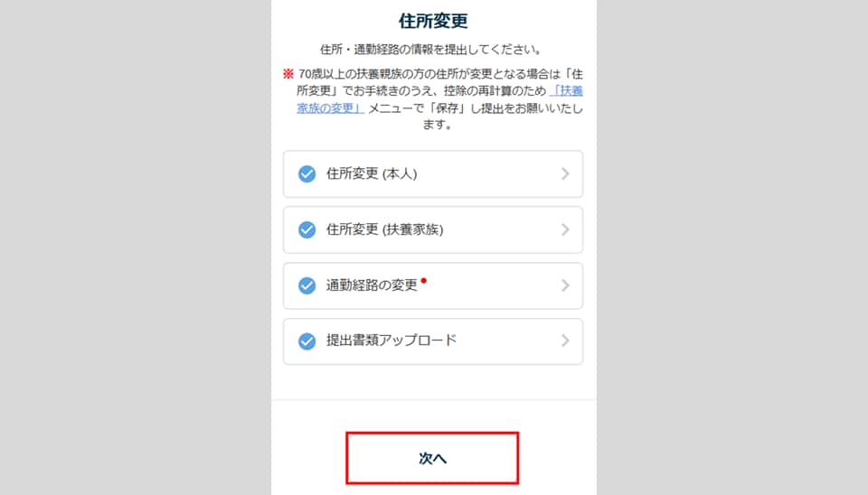Choose the 通勤経路の変更 menu label
The height and width of the screenshot is (495, 868).
pyautogui.click(x=372, y=285)
